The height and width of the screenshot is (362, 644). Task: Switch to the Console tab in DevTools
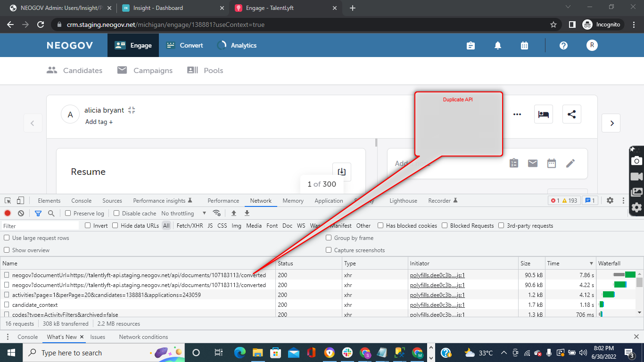coord(81,200)
